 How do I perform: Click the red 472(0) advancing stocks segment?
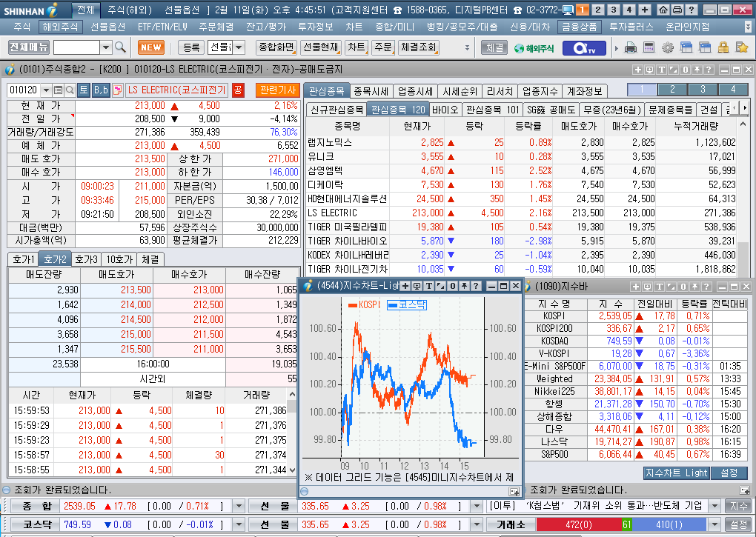[579, 524]
